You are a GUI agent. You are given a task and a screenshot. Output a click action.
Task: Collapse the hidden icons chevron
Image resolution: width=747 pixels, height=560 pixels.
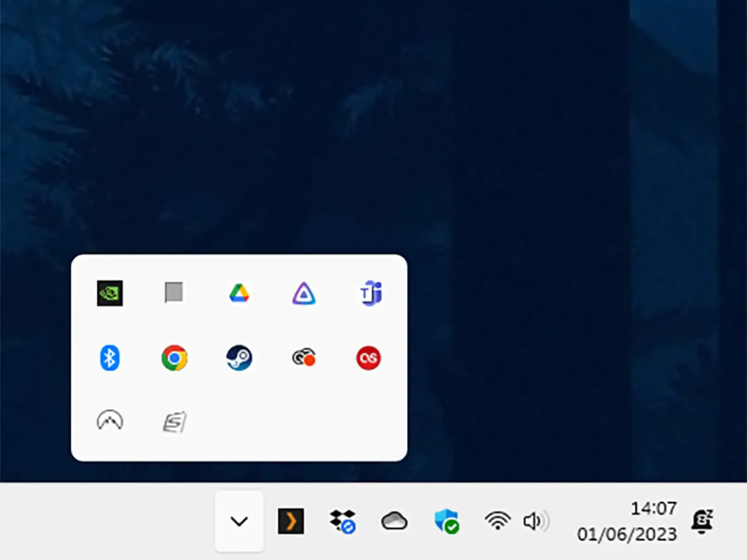pos(239,521)
